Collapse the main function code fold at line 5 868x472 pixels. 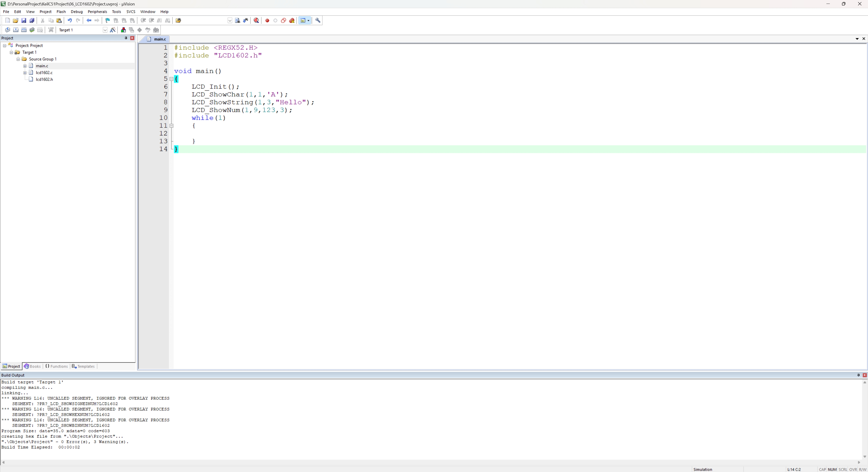172,79
